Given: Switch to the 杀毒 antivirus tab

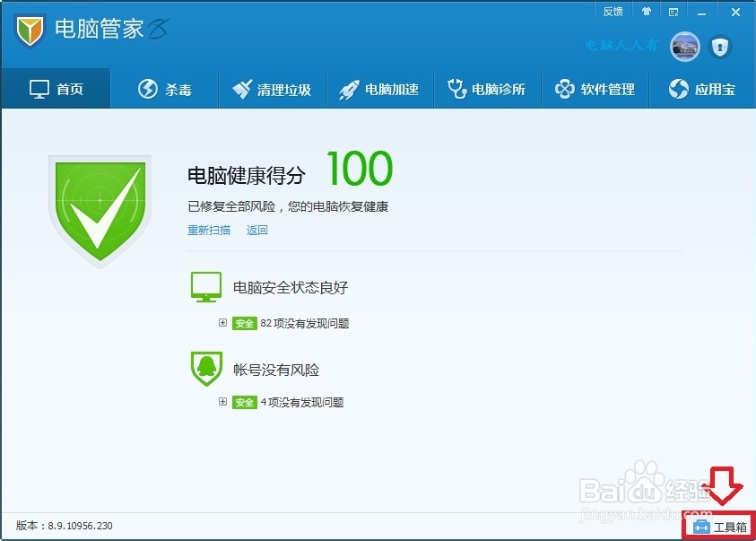Looking at the screenshot, I should 164,89.
